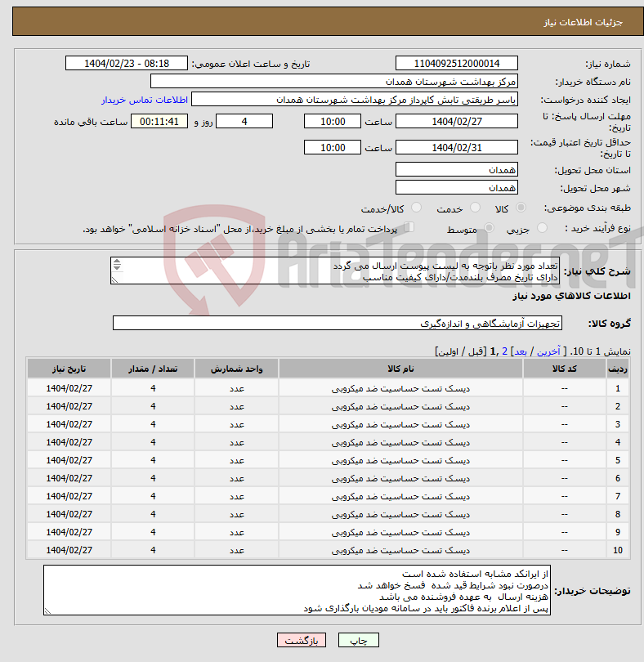The image size is (644, 662).
Task: Click the delivery province همدان field
Action: (457, 170)
